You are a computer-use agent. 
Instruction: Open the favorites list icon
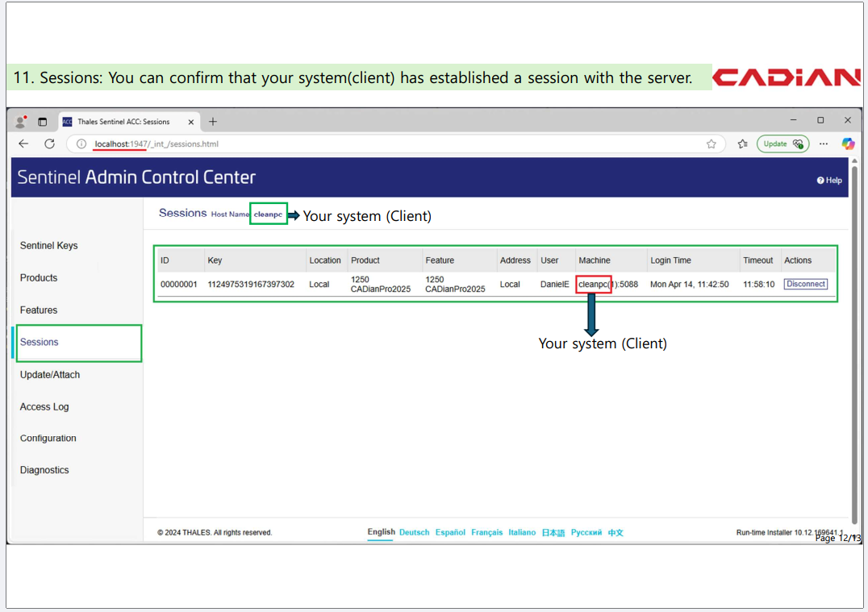pyautogui.click(x=742, y=144)
